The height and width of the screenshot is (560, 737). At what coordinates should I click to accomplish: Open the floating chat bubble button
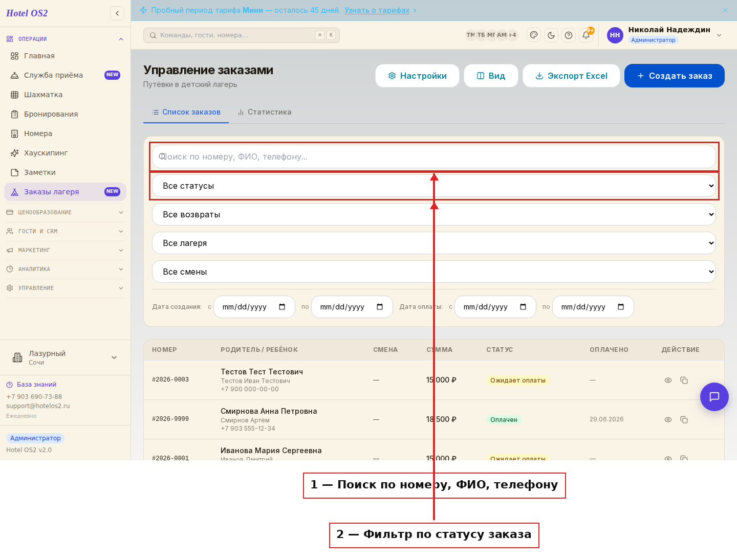click(714, 397)
